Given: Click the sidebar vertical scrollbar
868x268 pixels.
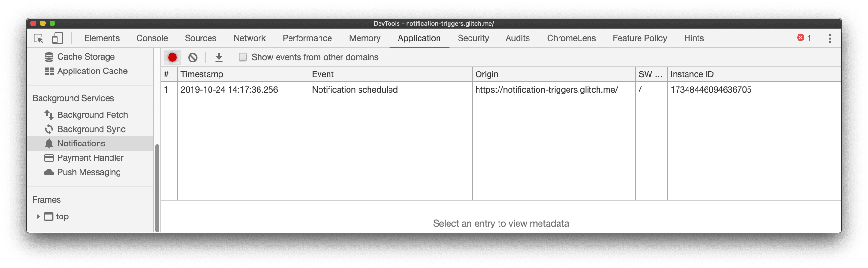Looking at the screenshot, I should [x=157, y=186].
